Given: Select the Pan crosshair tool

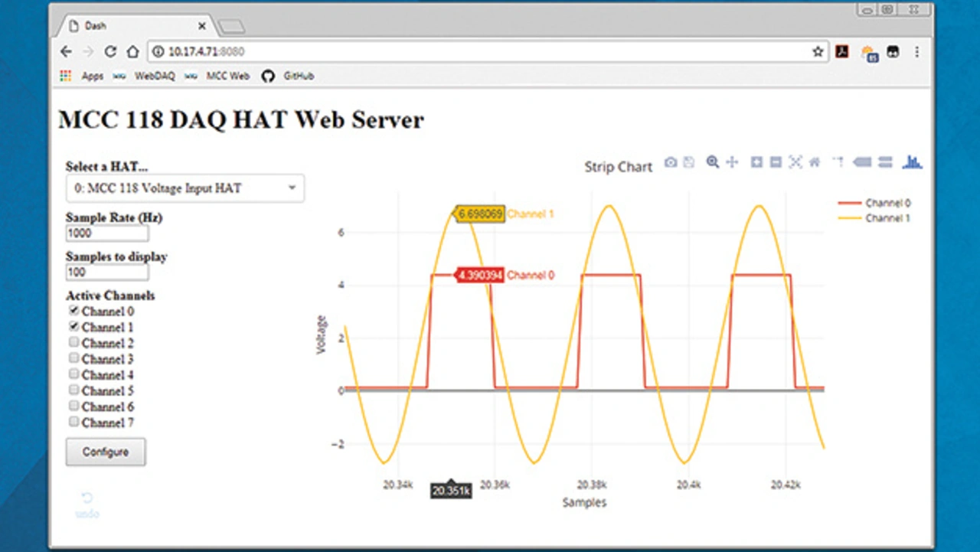Looking at the screenshot, I should [x=732, y=162].
